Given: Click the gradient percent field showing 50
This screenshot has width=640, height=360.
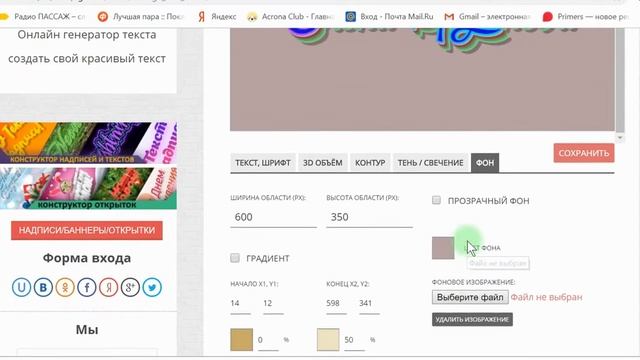Looking at the screenshot, I should pos(354,340).
